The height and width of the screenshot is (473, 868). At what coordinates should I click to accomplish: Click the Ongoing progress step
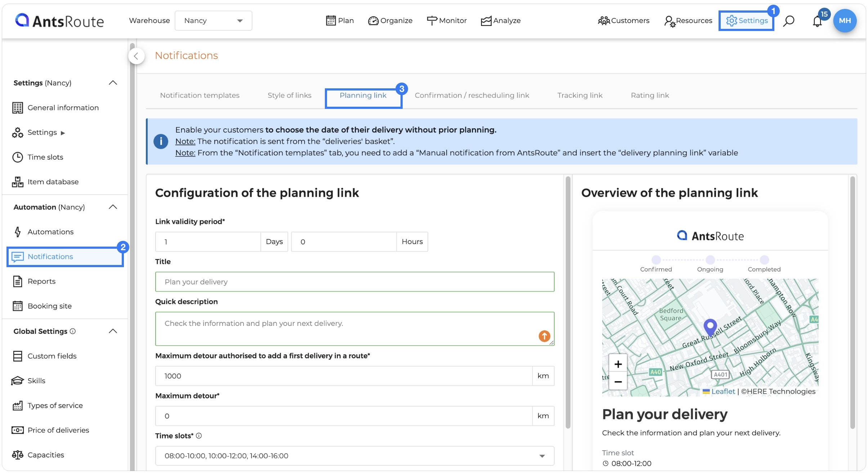coord(710,264)
